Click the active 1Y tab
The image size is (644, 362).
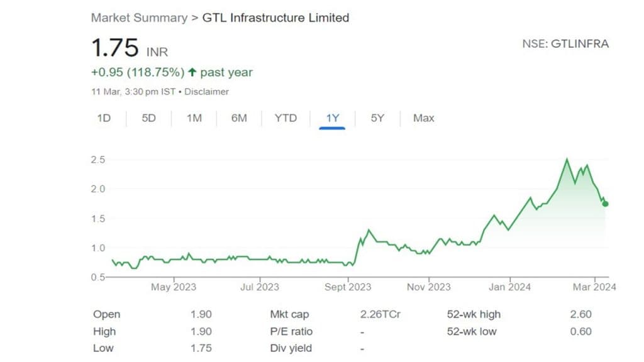pos(332,118)
